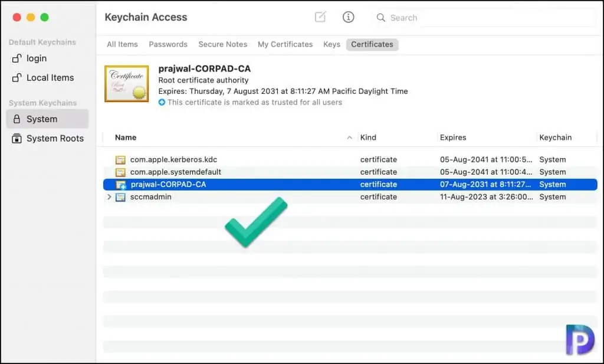Open the System Roots keychain
The width and height of the screenshot is (604, 364).
click(x=47, y=138)
